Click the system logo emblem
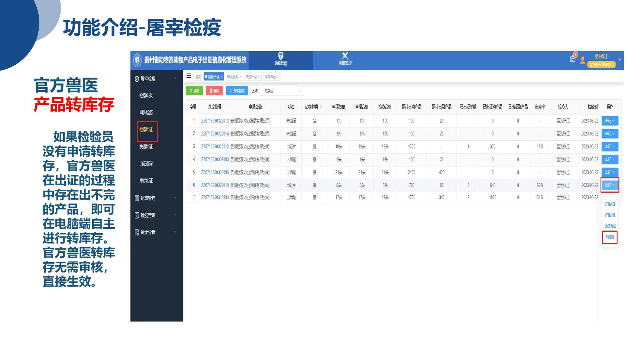 [137, 60]
